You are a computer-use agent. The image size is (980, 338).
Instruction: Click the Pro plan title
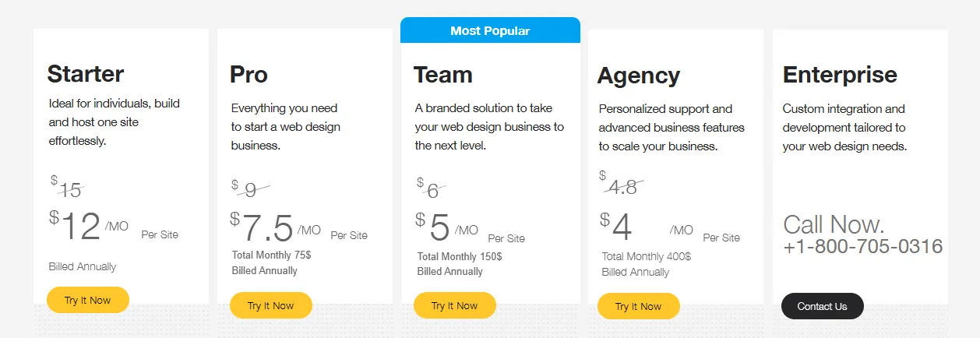tap(249, 74)
